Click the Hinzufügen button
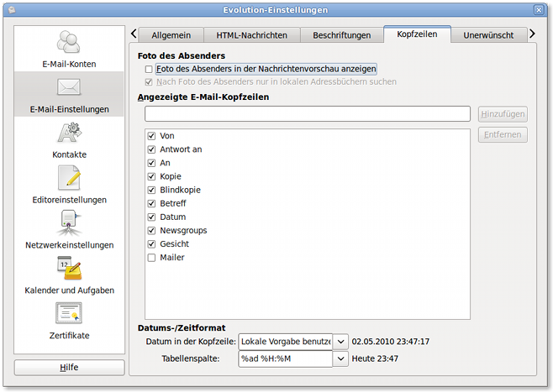553x392 pixels. 503,114
